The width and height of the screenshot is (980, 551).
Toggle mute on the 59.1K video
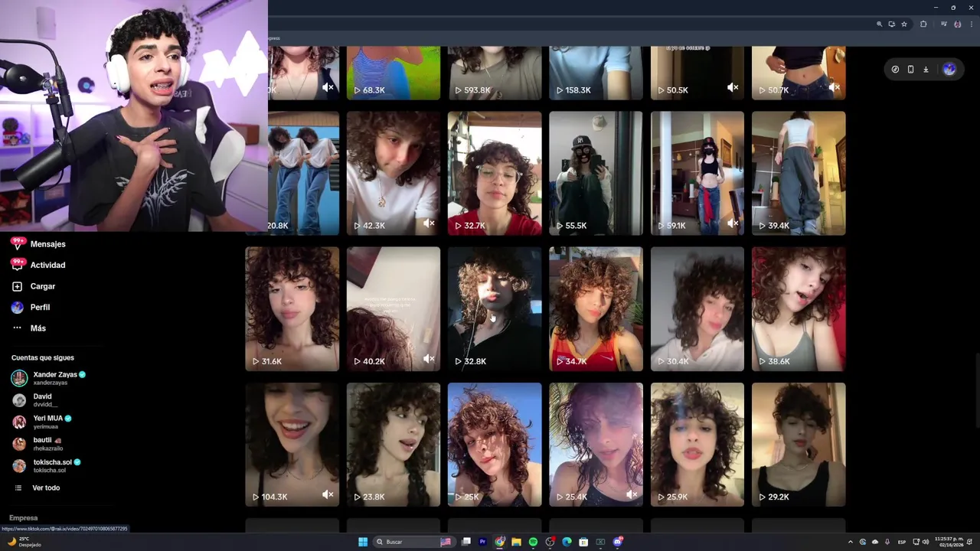733,223
